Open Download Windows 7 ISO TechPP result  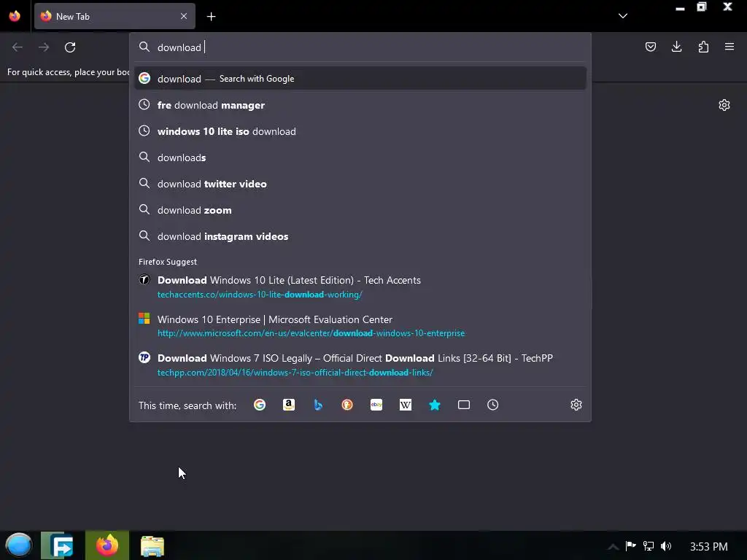click(x=360, y=365)
